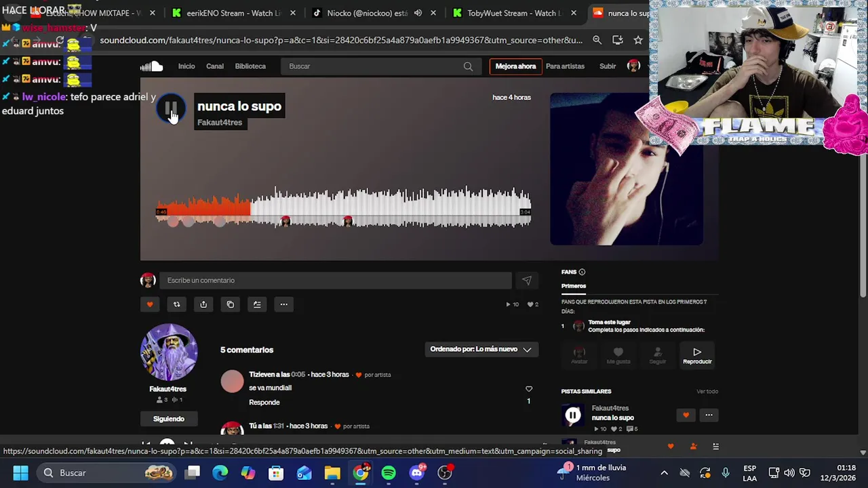Switch to eerikENO Stream browser tab
This screenshot has height=488, width=868.
point(233,13)
